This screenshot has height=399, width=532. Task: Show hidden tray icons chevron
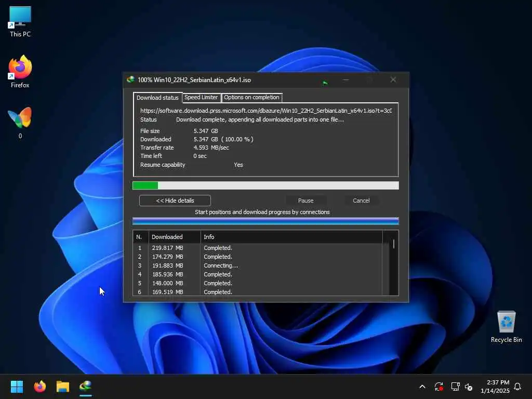click(422, 387)
